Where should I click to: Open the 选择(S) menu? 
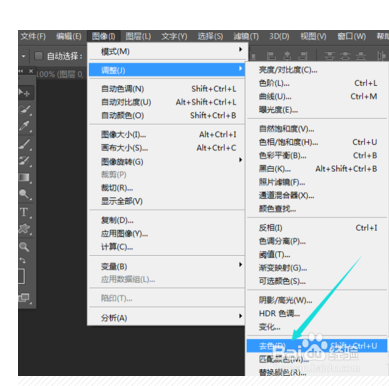[210, 36]
